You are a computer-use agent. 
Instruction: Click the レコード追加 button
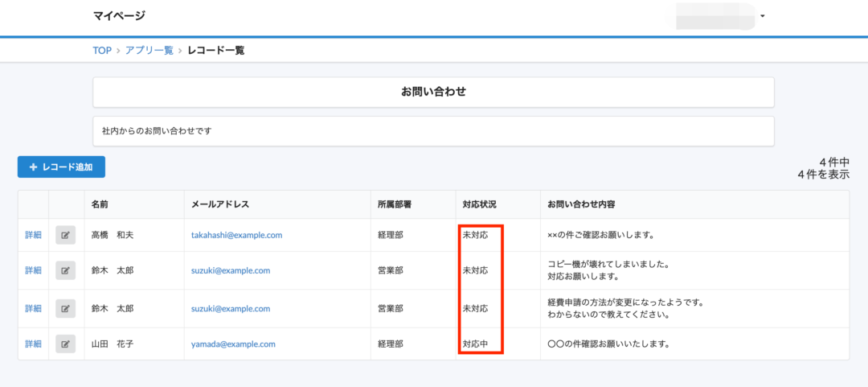click(61, 167)
